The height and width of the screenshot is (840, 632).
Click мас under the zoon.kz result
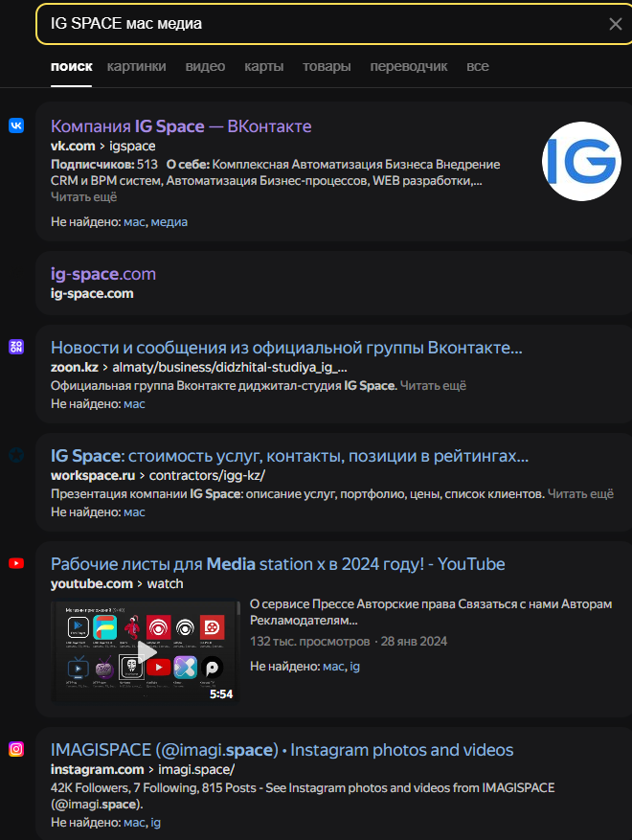click(134, 404)
